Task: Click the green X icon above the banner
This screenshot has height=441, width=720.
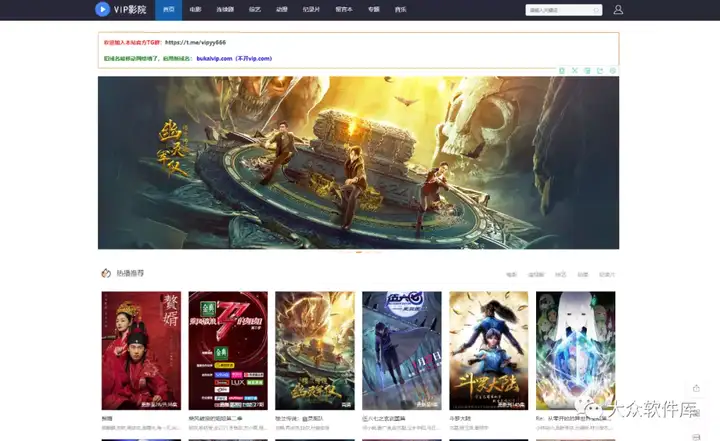Action: click(x=574, y=70)
